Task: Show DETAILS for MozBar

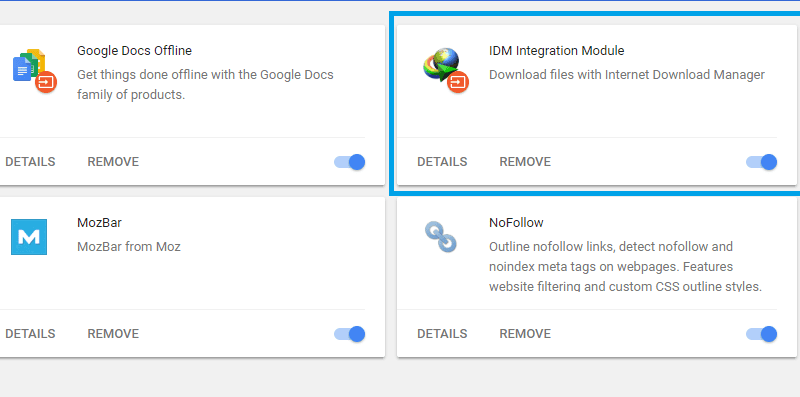Action: [x=30, y=334]
